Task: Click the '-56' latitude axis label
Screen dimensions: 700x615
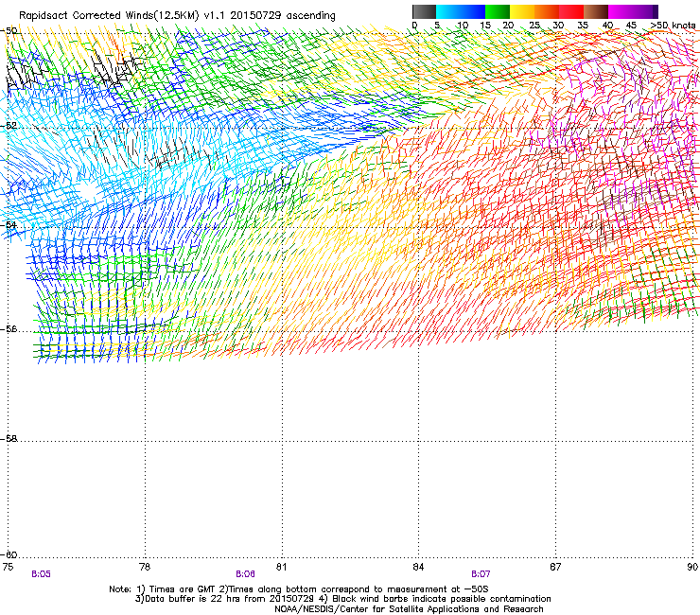Action: [9, 329]
